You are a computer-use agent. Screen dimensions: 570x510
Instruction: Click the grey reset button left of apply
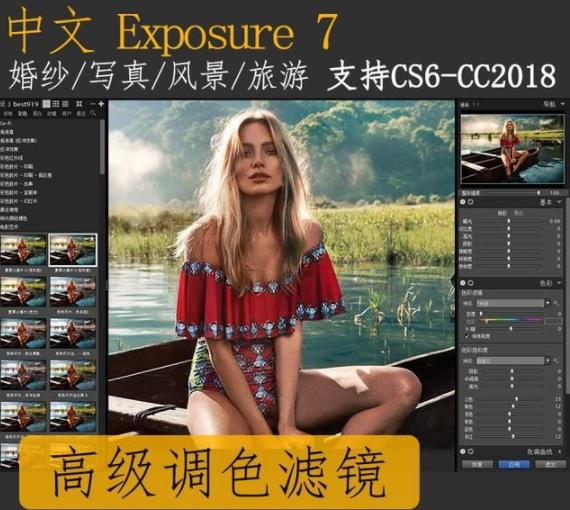coord(477,465)
